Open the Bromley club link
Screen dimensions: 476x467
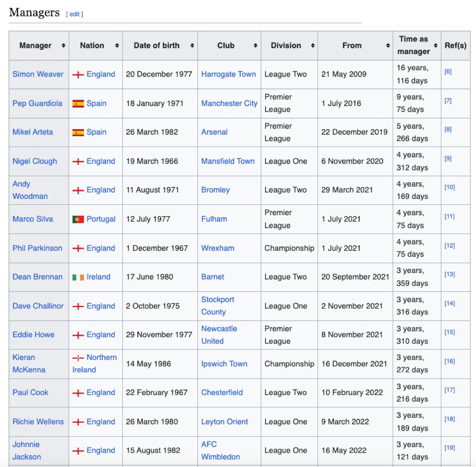pos(216,190)
